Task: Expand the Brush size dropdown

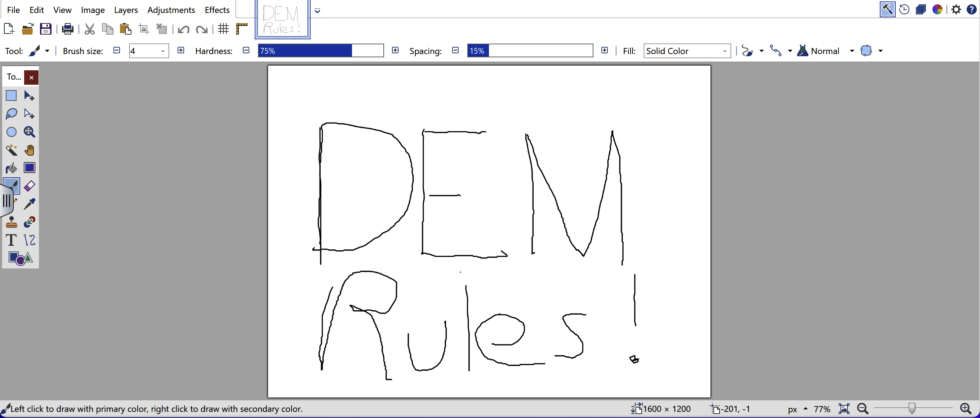Action: tap(163, 51)
